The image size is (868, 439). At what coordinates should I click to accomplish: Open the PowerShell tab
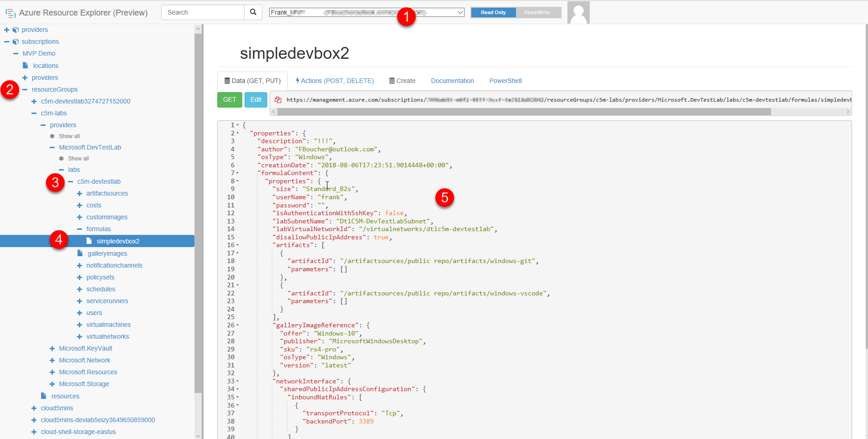pyautogui.click(x=505, y=81)
